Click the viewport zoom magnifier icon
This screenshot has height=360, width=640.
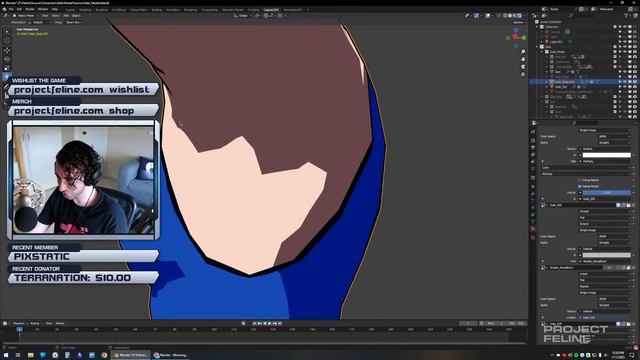[x=523, y=52]
